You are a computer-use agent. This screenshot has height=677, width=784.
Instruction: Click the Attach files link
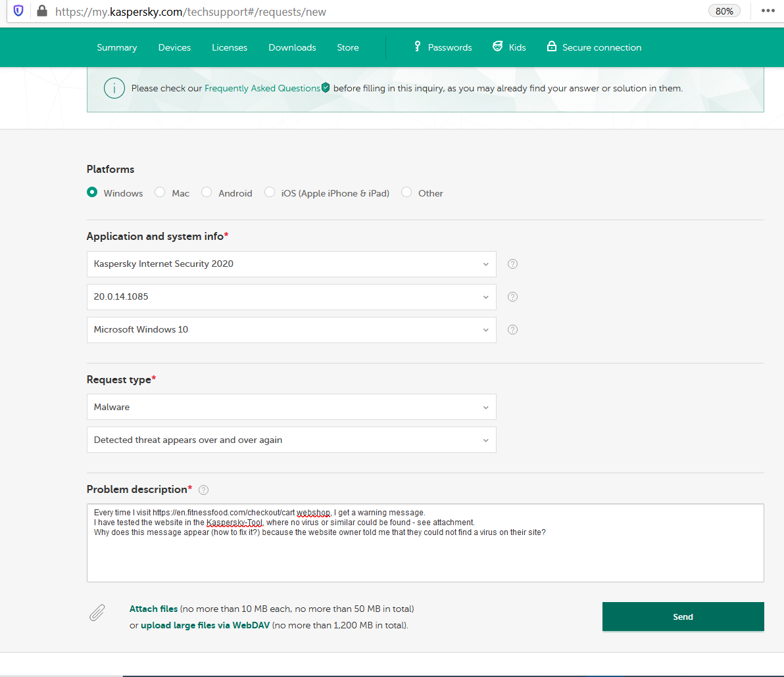[153, 609]
